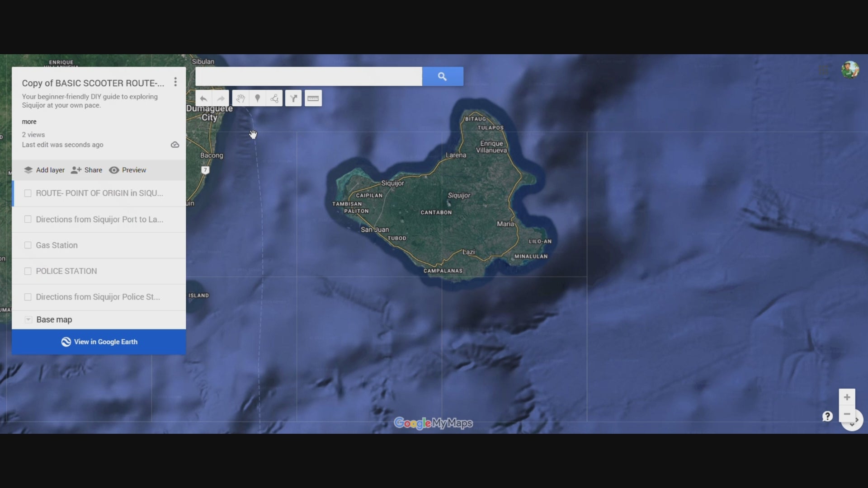The width and height of the screenshot is (868, 488).
Task: Click the Base map label
Action: click(54, 319)
